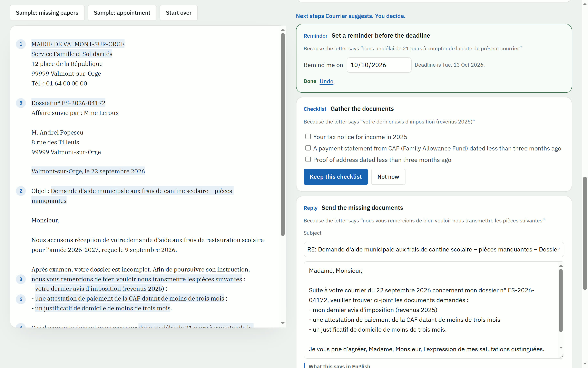Load the 'Sample: missing papers' letter
The height and width of the screenshot is (368, 588).
tap(47, 13)
